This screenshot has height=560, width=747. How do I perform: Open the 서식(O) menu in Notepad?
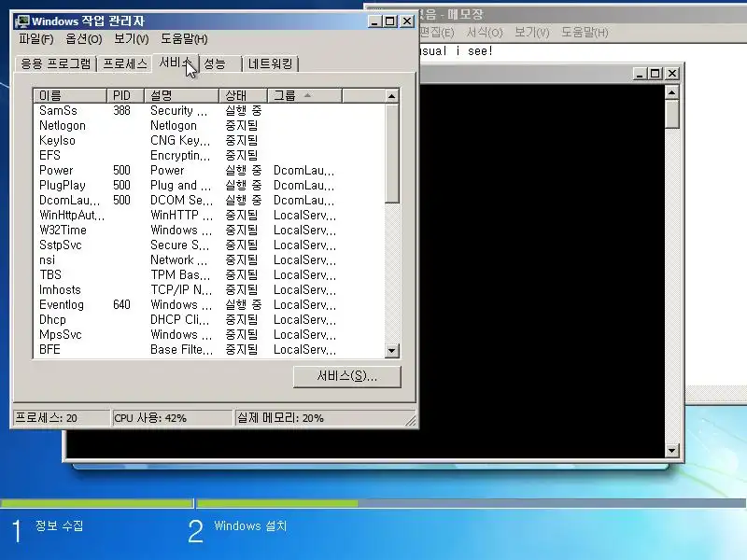[485, 33]
